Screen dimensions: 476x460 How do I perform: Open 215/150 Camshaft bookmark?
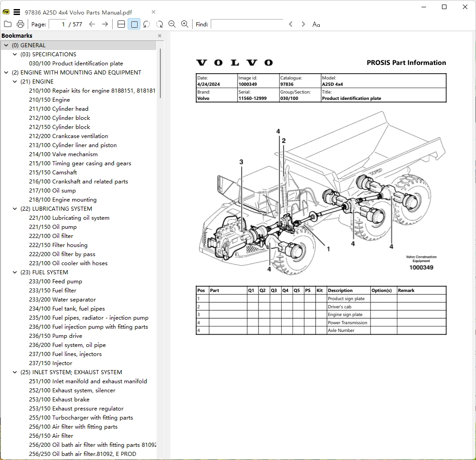[53, 173]
